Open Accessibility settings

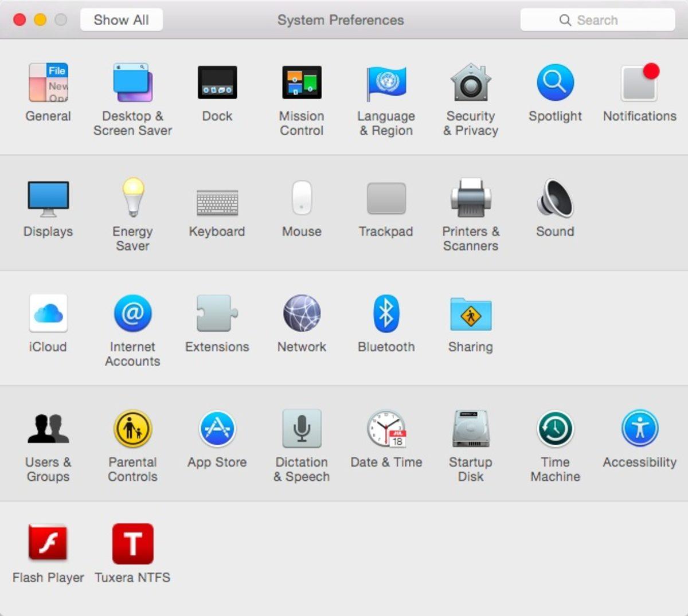[x=639, y=428]
